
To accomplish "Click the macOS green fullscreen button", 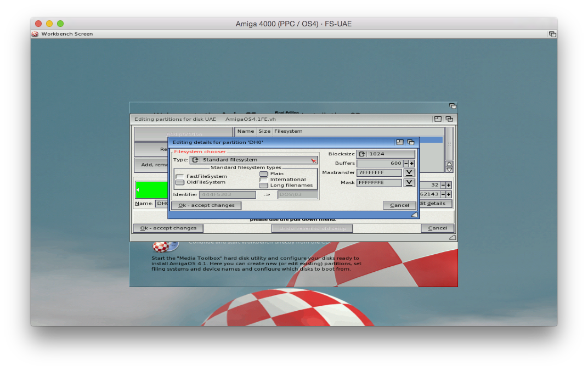I will [x=60, y=24].
